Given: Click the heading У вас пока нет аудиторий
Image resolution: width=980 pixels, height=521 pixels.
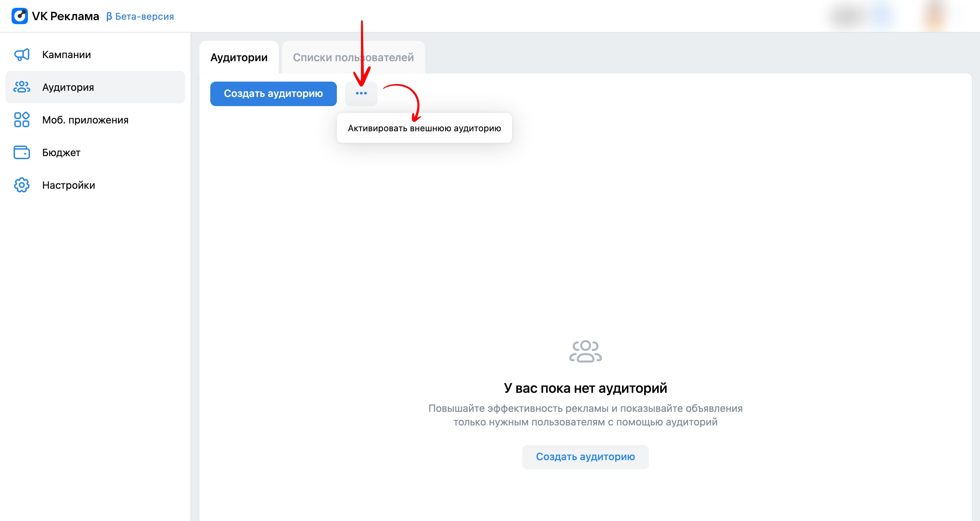Looking at the screenshot, I should pyautogui.click(x=586, y=388).
